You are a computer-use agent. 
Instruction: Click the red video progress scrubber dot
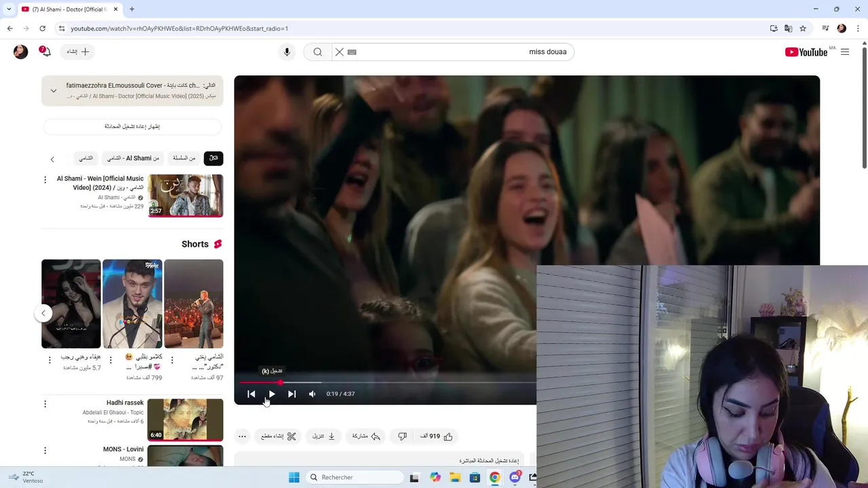[x=280, y=382]
